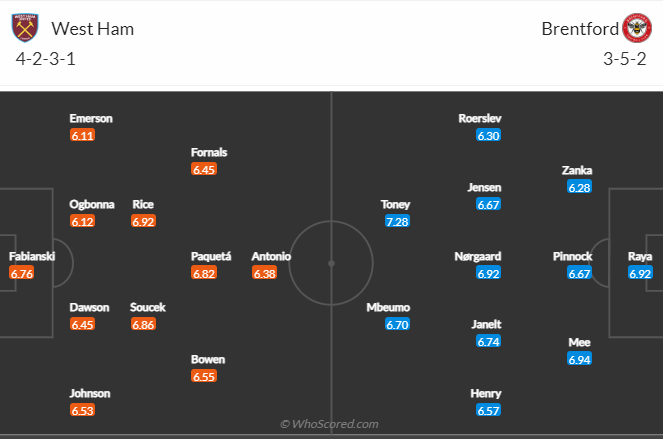The height and width of the screenshot is (439, 663).
Task: Select Rice's 6.92 rating badge
Action: [143, 221]
